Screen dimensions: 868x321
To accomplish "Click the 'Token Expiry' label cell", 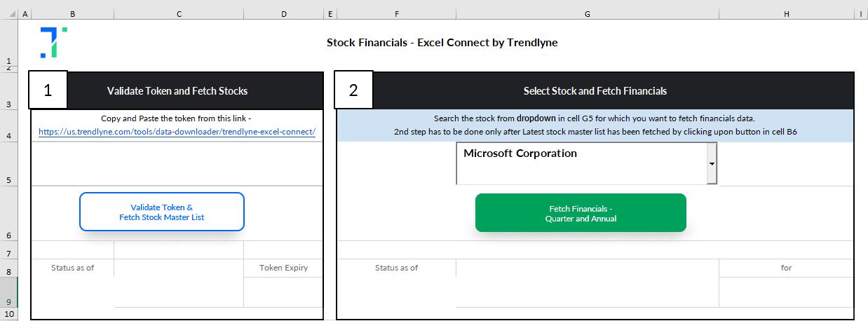I will pyautogui.click(x=283, y=268).
